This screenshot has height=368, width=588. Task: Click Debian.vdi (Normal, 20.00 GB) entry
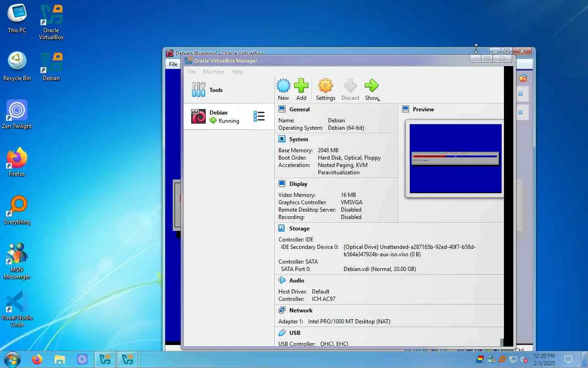tap(379, 269)
